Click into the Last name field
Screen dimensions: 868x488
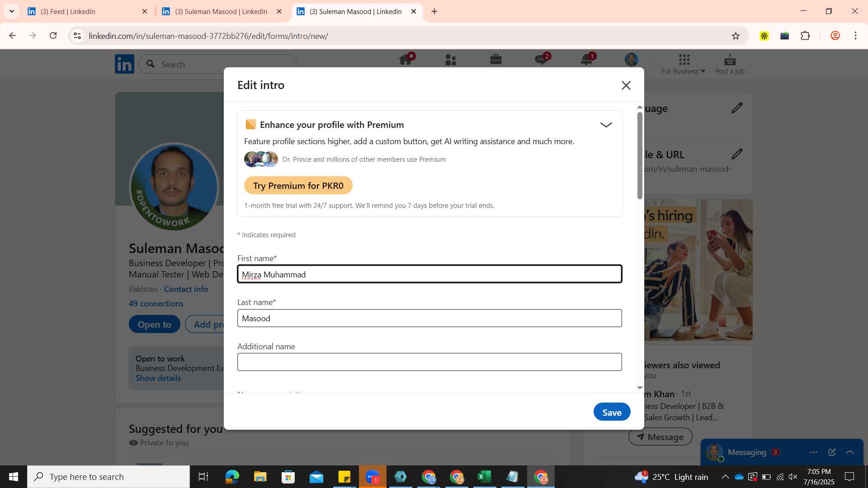(429, 318)
